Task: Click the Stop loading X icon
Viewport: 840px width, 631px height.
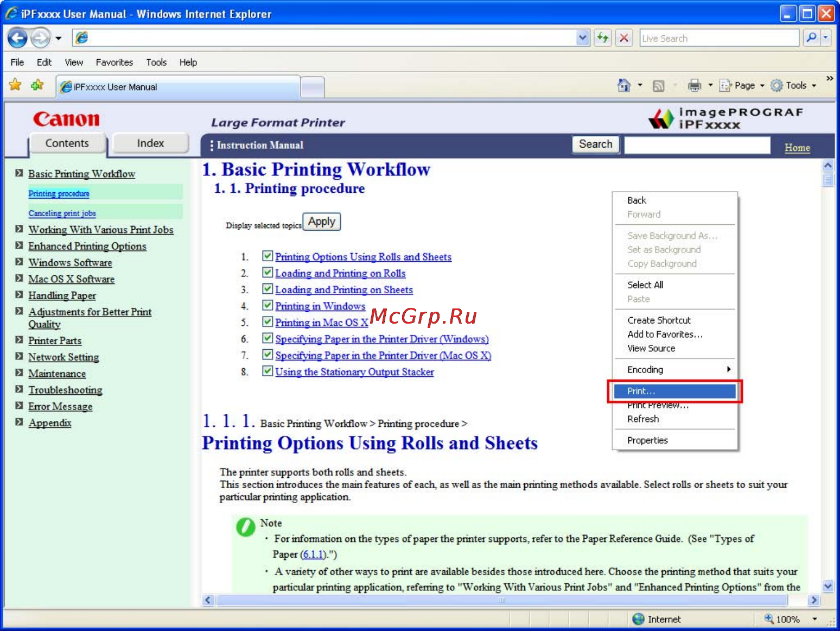Action: click(x=624, y=38)
